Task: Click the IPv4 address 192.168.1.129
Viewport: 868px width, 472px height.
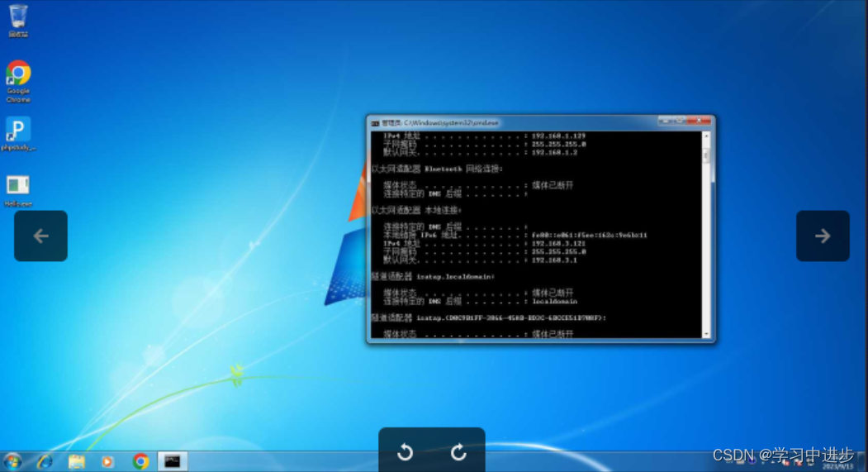Action: [558, 136]
